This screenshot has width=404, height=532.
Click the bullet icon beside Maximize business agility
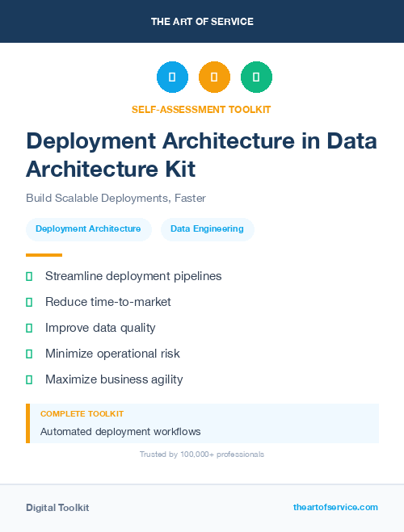point(29,379)
